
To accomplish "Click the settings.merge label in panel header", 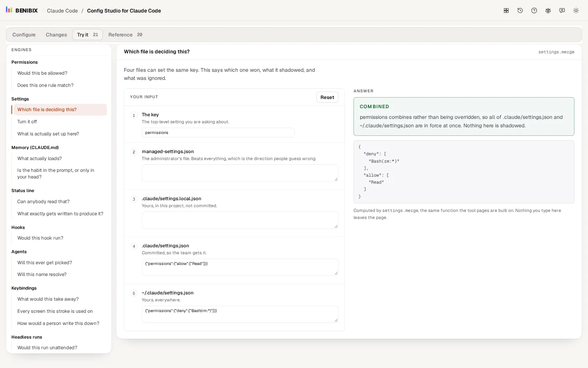I will 556,52.
